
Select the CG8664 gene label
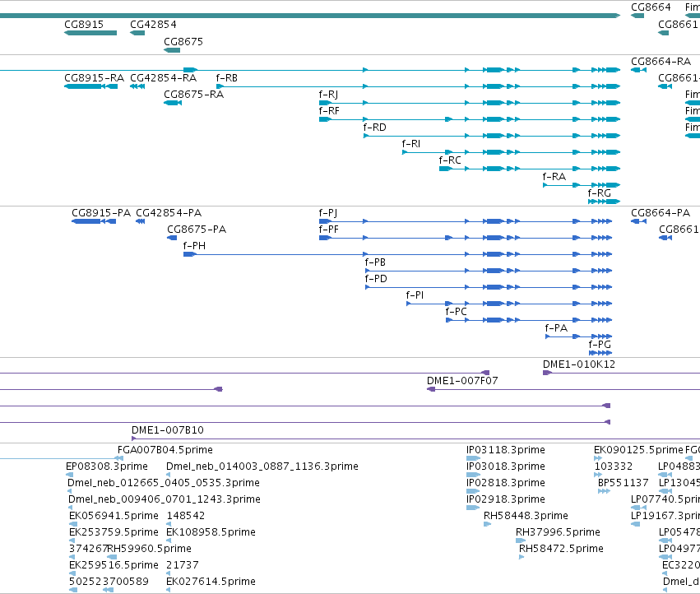click(651, 7)
